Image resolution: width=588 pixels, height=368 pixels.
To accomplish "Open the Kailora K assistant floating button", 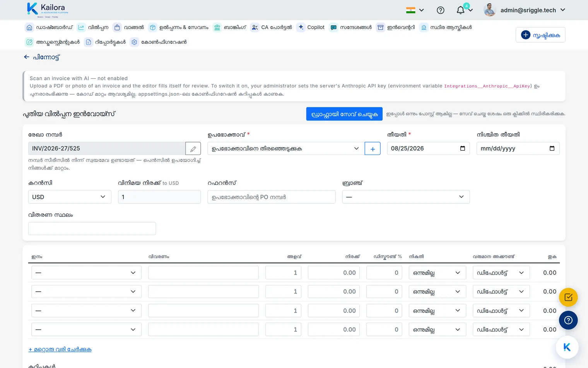I will pyautogui.click(x=567, y=347).
